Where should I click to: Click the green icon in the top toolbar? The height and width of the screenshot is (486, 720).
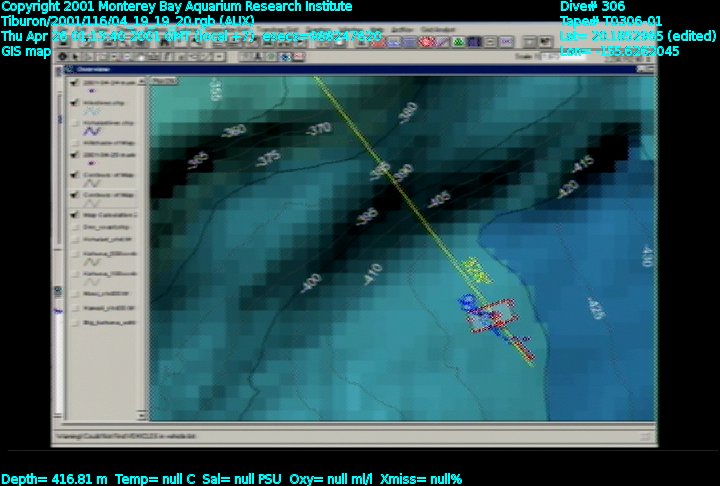[457, 42]
